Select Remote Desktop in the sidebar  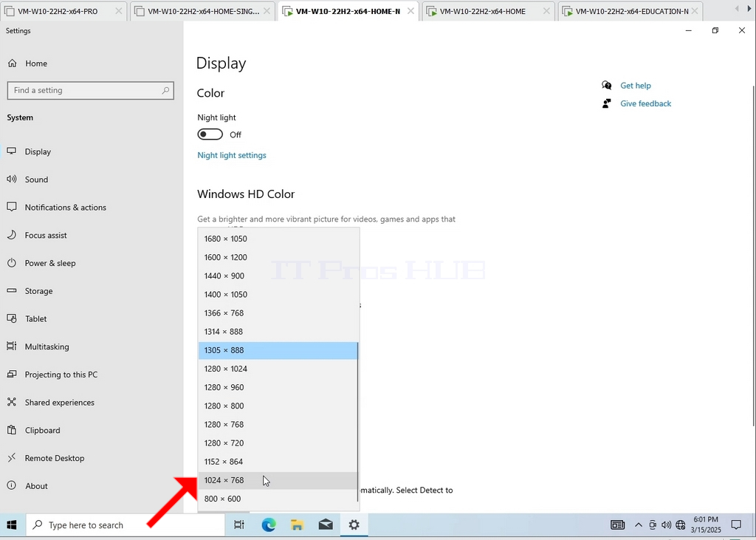point(92,458)
